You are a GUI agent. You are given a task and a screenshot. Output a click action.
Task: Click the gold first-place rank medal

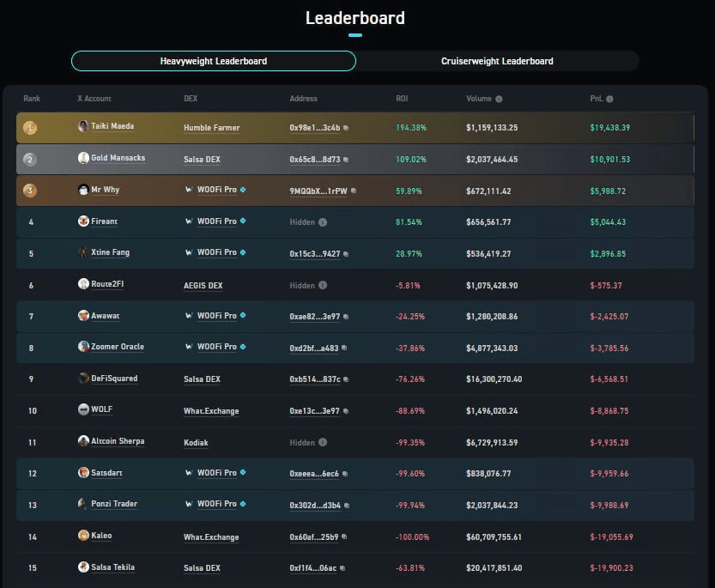click(x=31, y=127)
